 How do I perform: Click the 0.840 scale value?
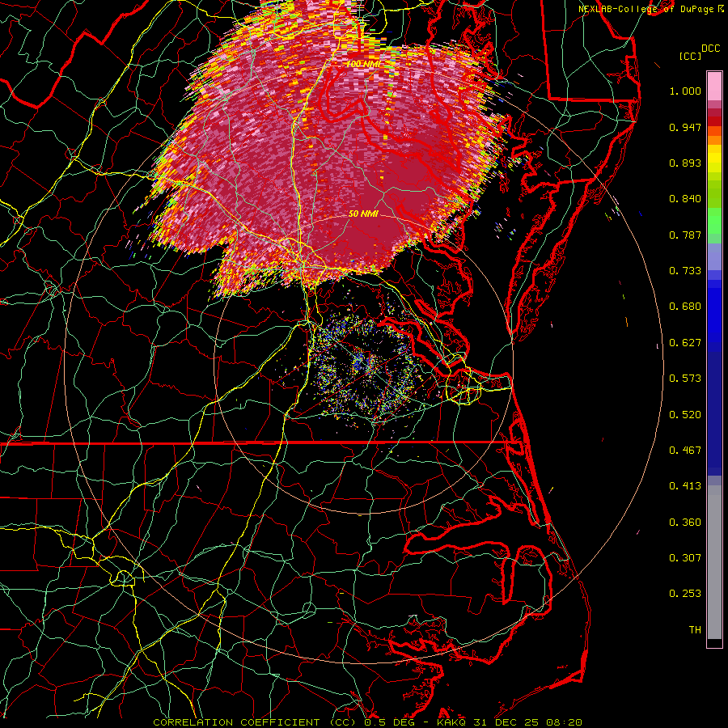pyautogui.click(x=685, y=199)
